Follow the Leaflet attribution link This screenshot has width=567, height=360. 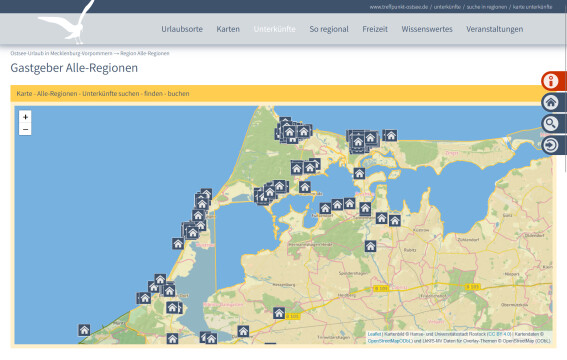point(374,334)
